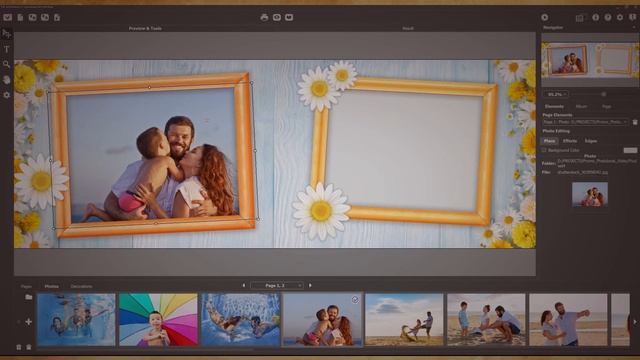Select the father swinging child beach thumbnail
This screenshot has width=640, height=360.
click(x=404, y=320)
